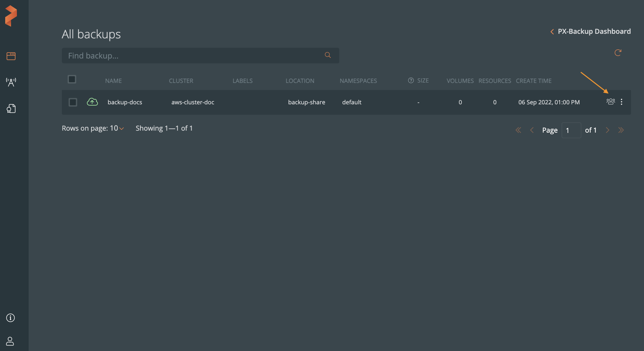The width and height of the screenshot is (644, 351).
Task: Click the backup-docs cloud status icon
Action: click(92, 102)
